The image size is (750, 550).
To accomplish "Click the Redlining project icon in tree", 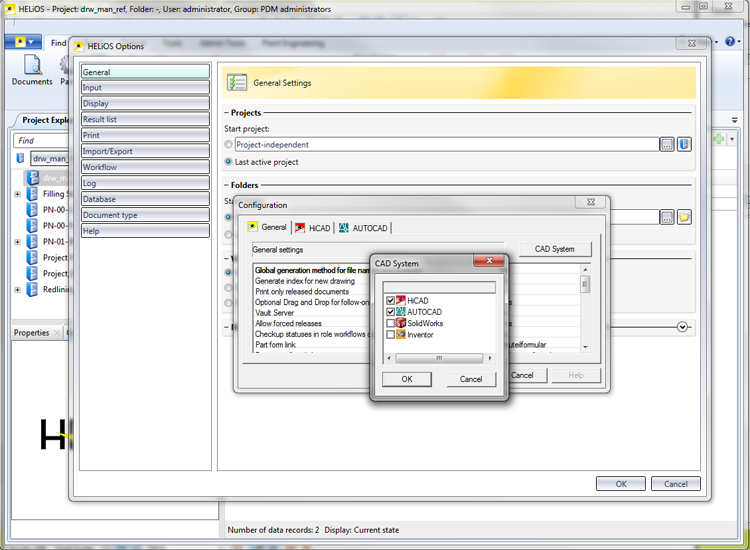I will (x=33, y=289).
